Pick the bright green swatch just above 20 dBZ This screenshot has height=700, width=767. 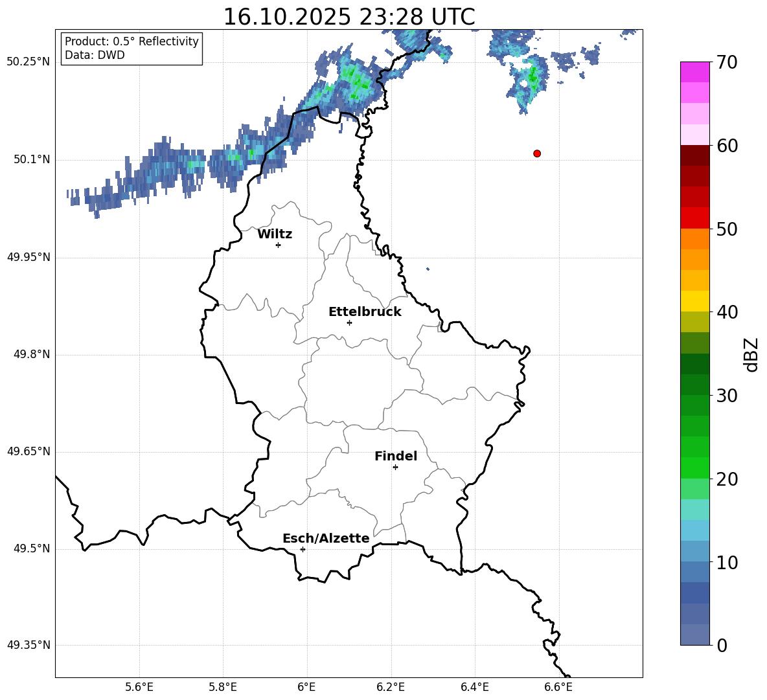point(694,468)
